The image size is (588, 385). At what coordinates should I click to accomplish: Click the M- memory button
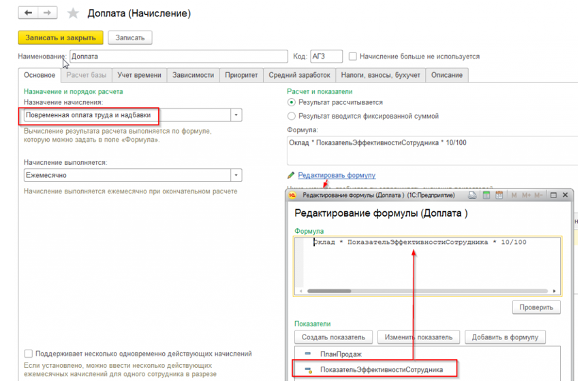tap(538, 195)
